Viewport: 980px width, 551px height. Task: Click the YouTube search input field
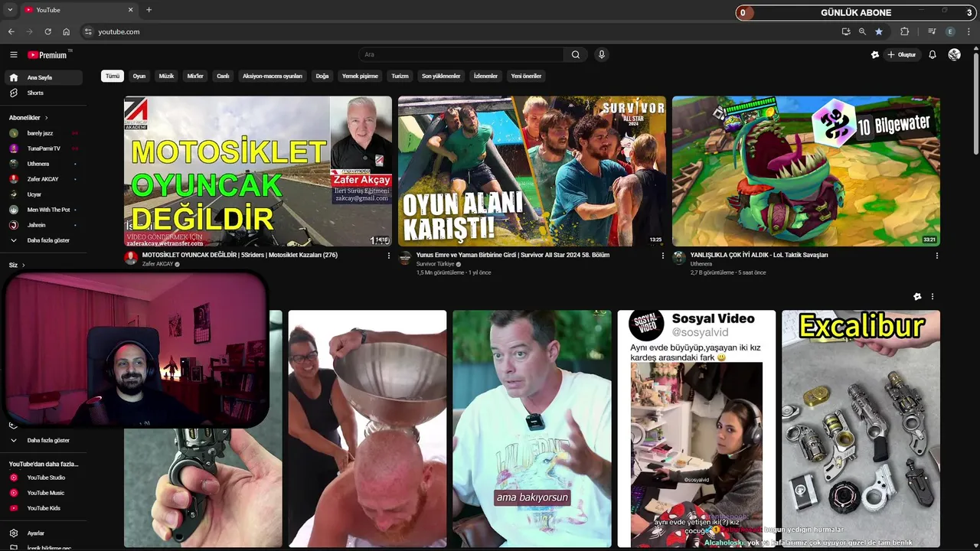point(462,54)
